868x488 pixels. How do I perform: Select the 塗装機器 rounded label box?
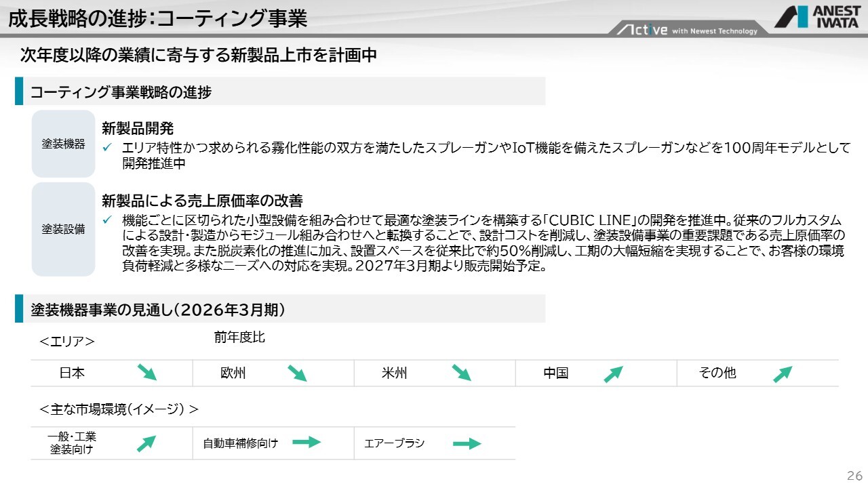(x=63, y=144)
